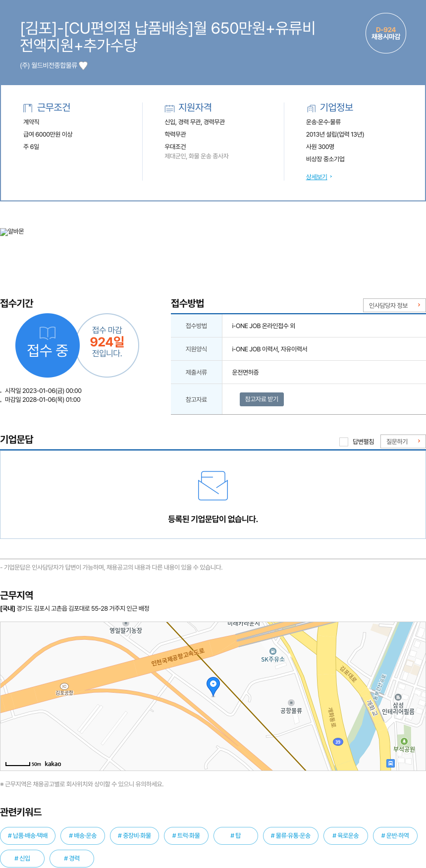Select keyword tag #경력
The width and height of the screenshot is (426, 868).
(72, 859)
